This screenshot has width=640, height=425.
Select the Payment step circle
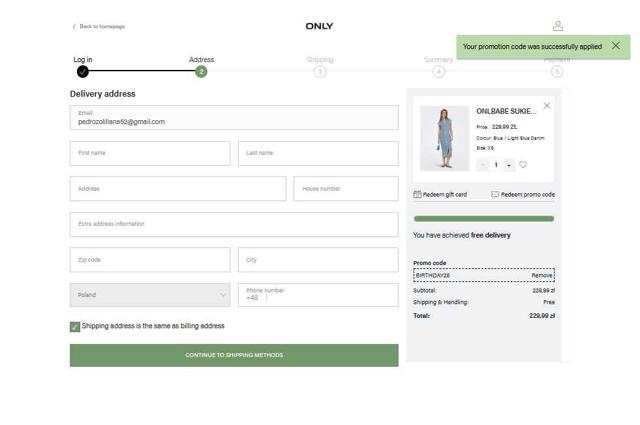557,72
